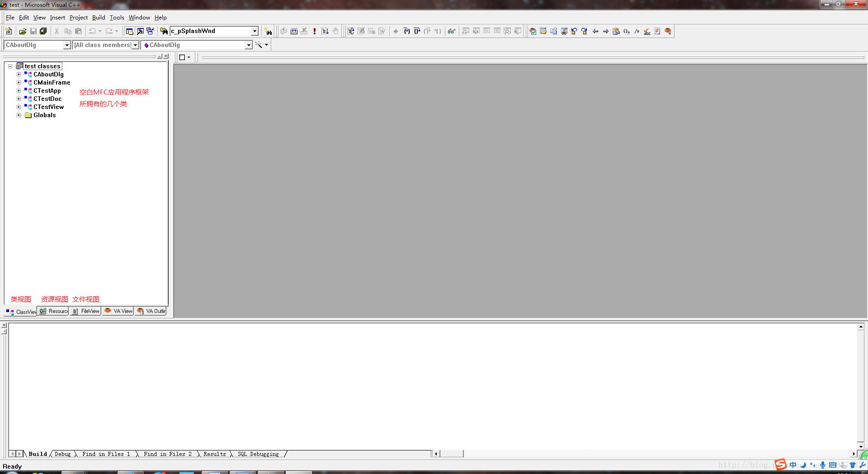Image resolution: width=868 pixels, height=474 pixels.
Task: Switch to the ResourceView tab
Action: [53, 311]
